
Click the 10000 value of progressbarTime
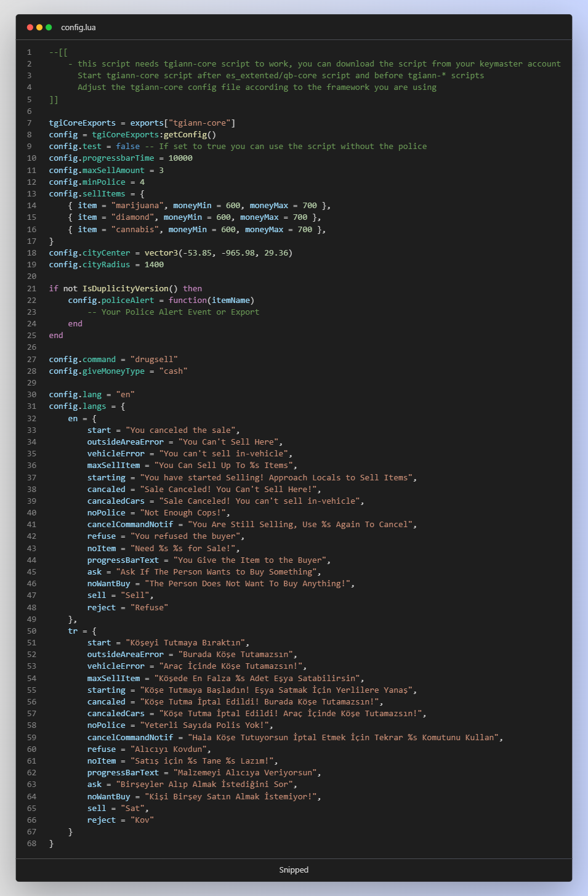pyautogui.click(x=180, y=158)
